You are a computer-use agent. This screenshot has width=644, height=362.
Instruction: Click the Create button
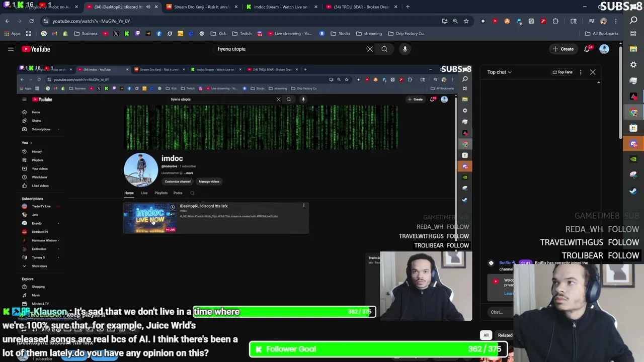(563, 49)
